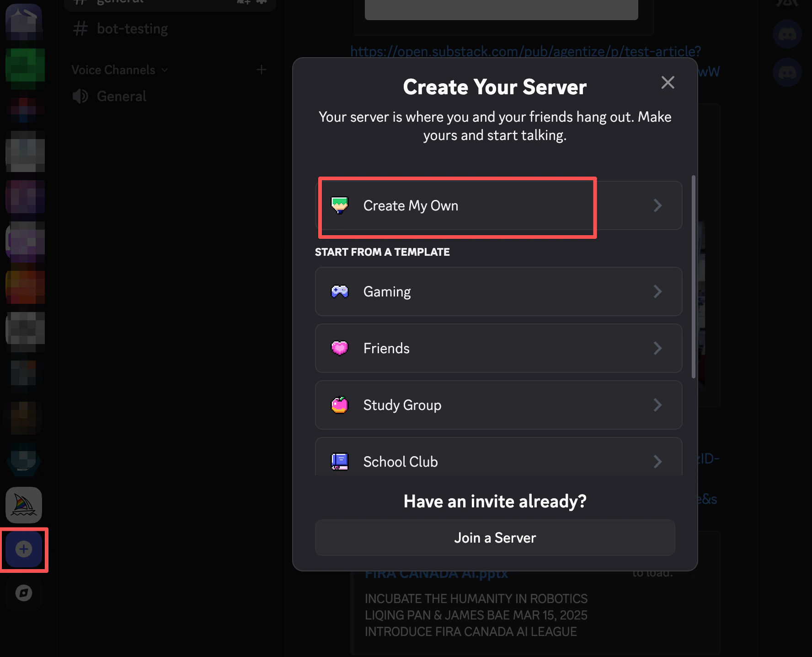Screen dimensions: 812x657
Task: Select the Gaming template
Action: (x=498, y=291)
